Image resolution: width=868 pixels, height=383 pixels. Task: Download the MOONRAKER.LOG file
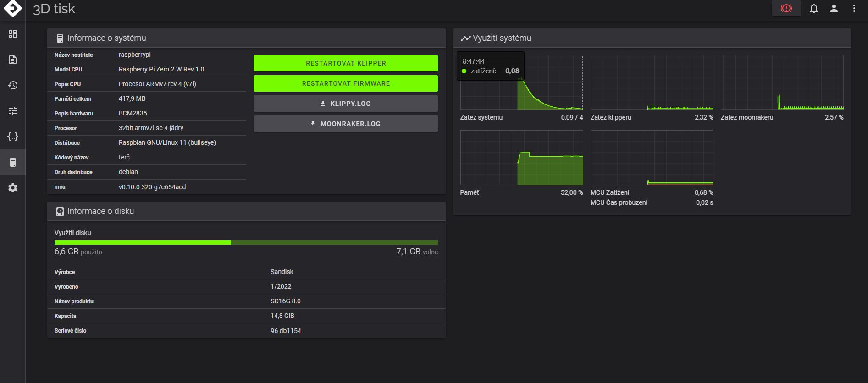pyautogui.click(x=346, y=124)
